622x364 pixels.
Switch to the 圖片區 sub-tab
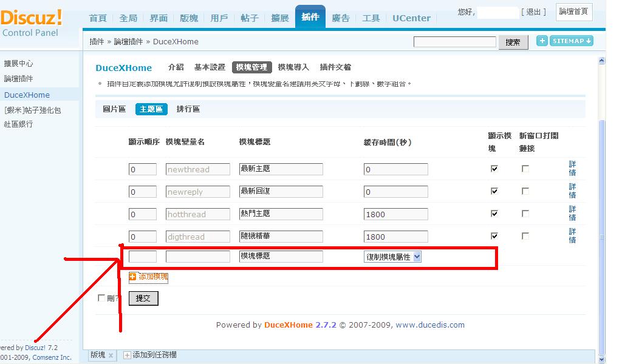coord(114,109)
